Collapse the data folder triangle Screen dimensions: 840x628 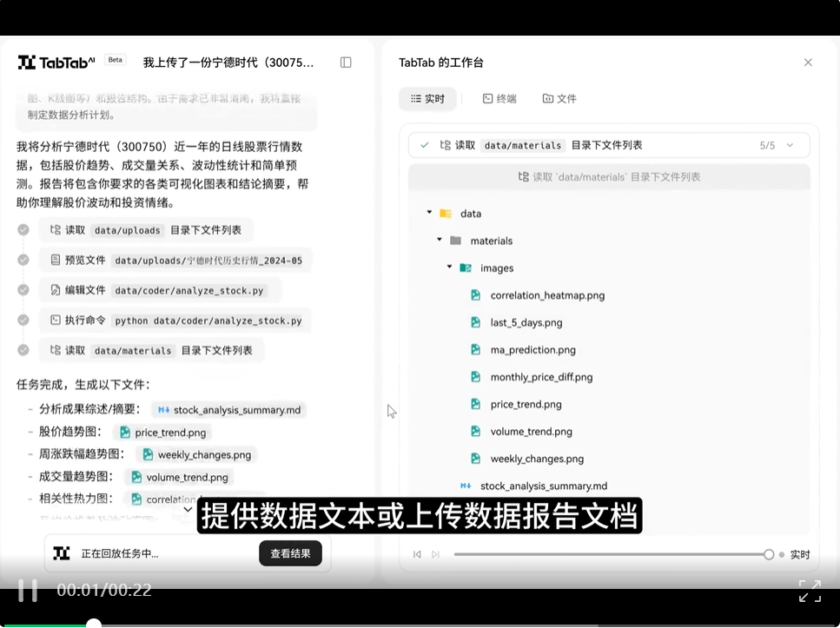[429, 212]
